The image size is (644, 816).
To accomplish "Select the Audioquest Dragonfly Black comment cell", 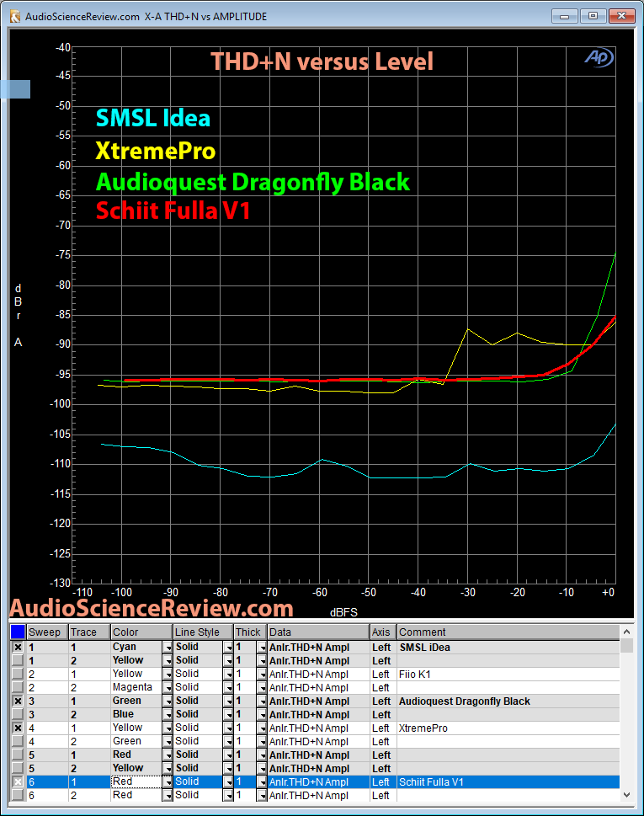I will click(508, 701).
